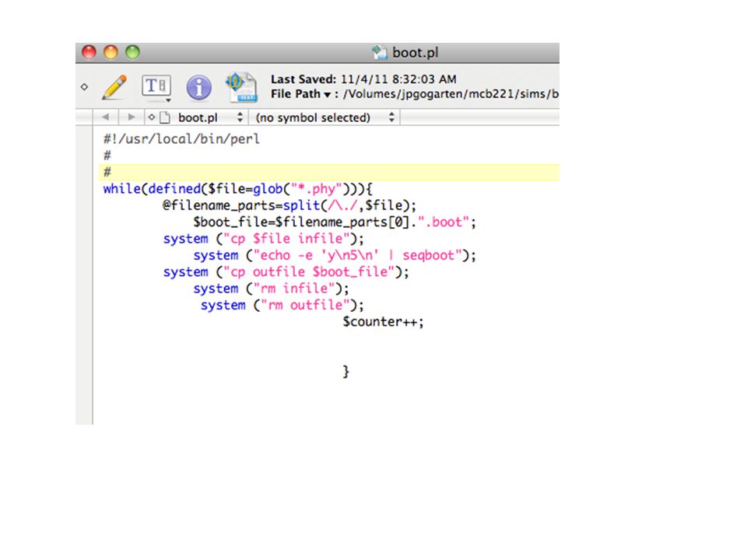Click the yellow minimize window button
This screenshot has height=560, width=747.
click(110, 52)
